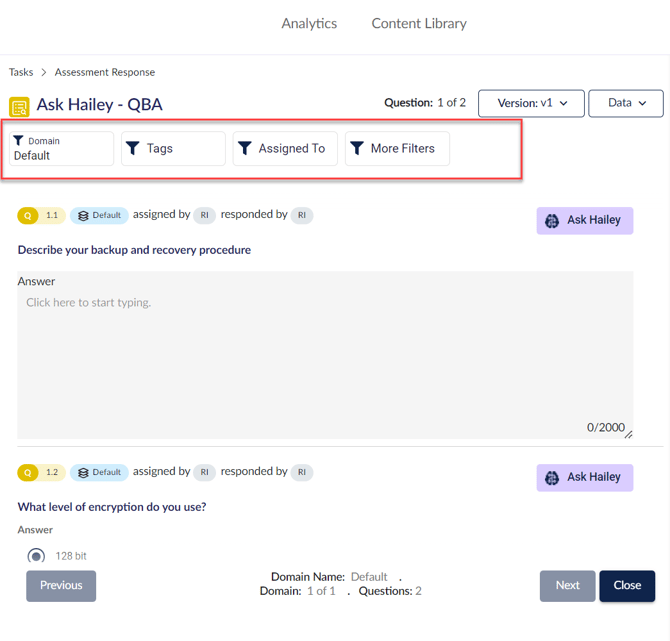This screenshot has width=670, height=641.
Task: Click Ask Hailey button for question 1.1
Action: click(x=585, y=220)
